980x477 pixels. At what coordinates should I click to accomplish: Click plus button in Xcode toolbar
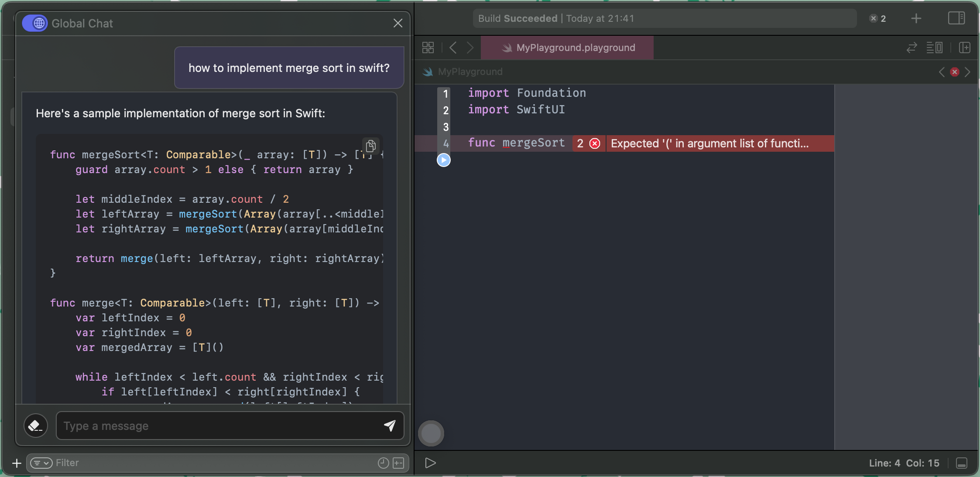click(916, 18)
